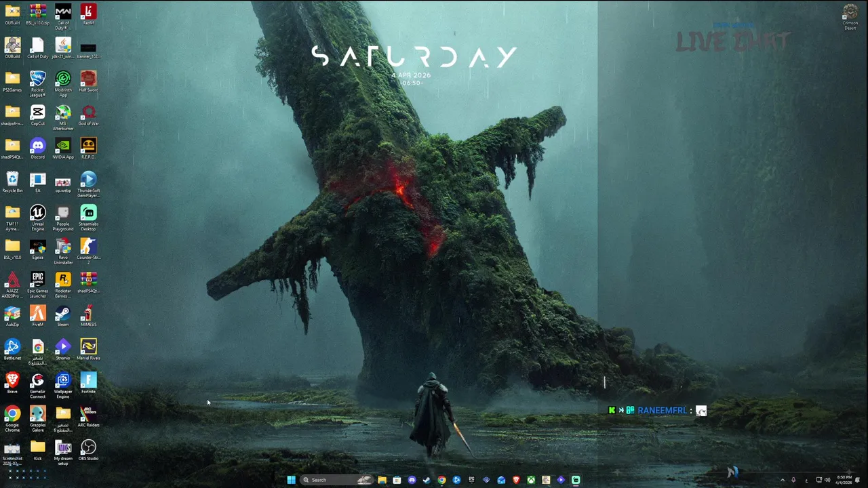Select the GameSir Connect icon
This screenshot has width=868, height=488.
point(37,386)
